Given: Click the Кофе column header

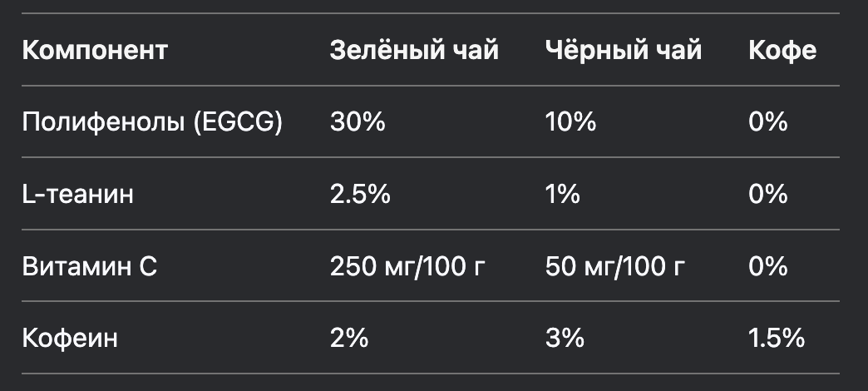Looking at the screenshot, I should click(782, 50).
